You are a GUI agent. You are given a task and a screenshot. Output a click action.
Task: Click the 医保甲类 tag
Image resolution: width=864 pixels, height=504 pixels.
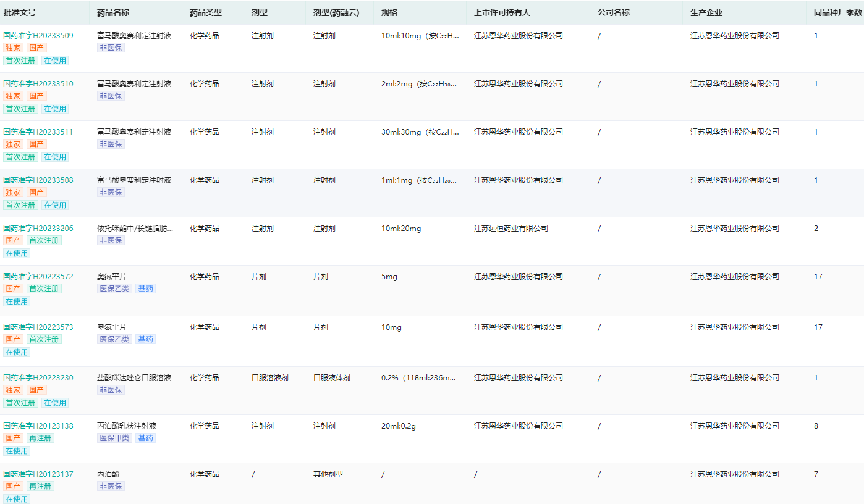[114, 438]
